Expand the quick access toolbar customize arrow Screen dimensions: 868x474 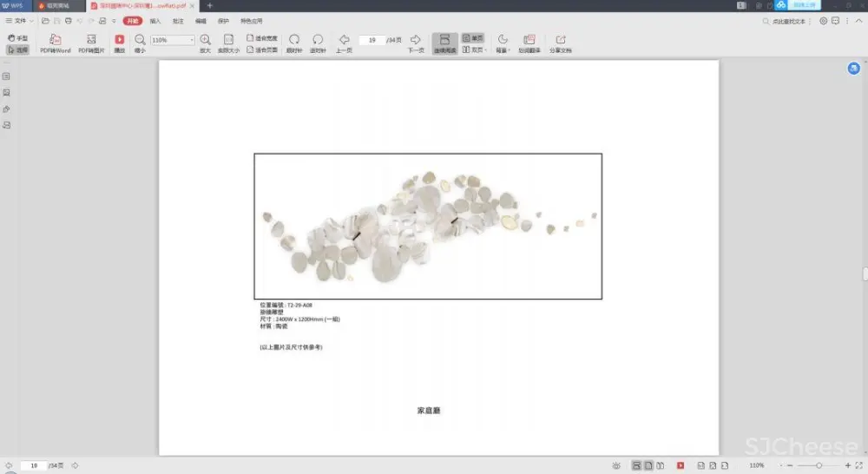(114, 21)
